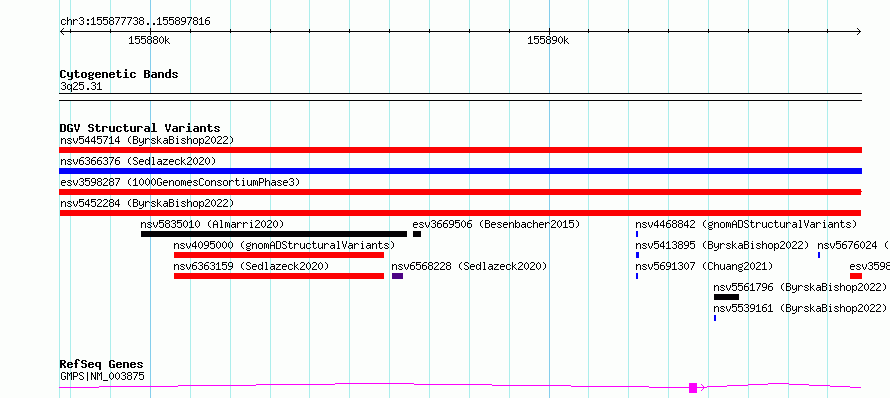890x398 pixels.
Task: Click the blue tick under nsv5691307
Action: (x=637, y=276)
